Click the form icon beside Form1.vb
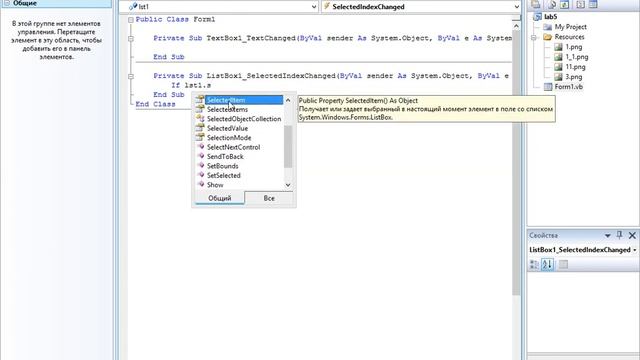This screenshot has height=360, width=640. (x=548, y=87)
